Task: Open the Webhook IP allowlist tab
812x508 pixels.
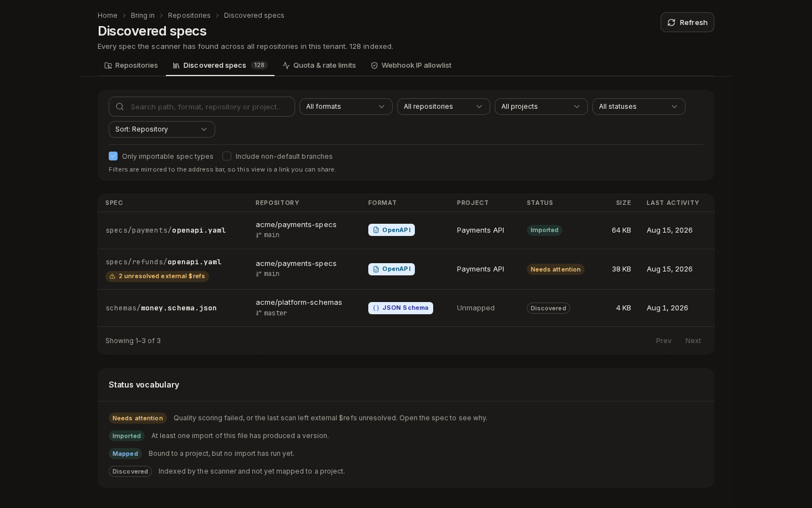Action: tap(411, 66)
